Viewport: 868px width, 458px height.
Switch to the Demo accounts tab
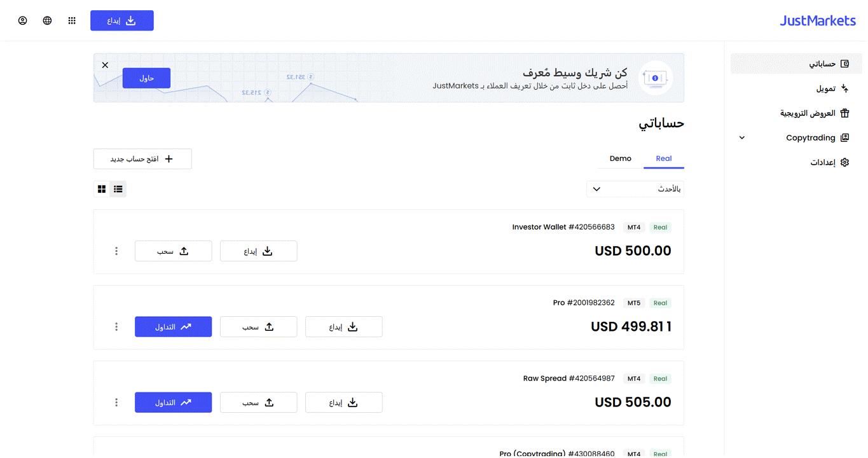[x=620, y=158]
